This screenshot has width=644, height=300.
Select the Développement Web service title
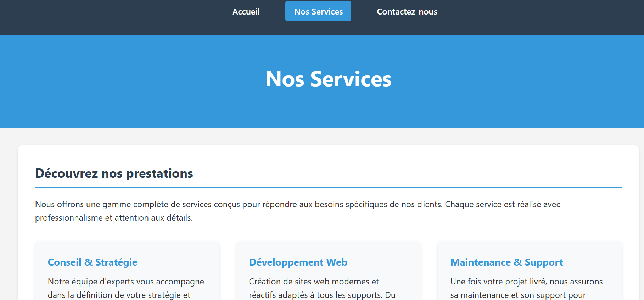(x=298, y=262)
